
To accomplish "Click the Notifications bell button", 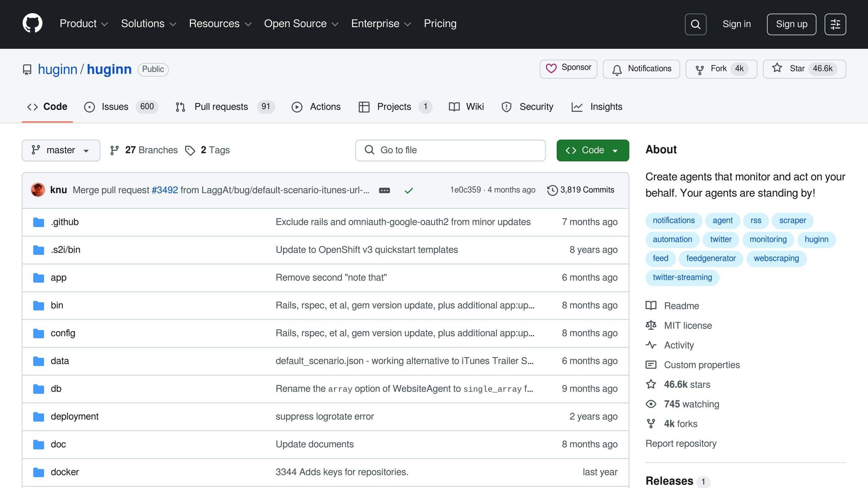I will [x=641, y=69].
